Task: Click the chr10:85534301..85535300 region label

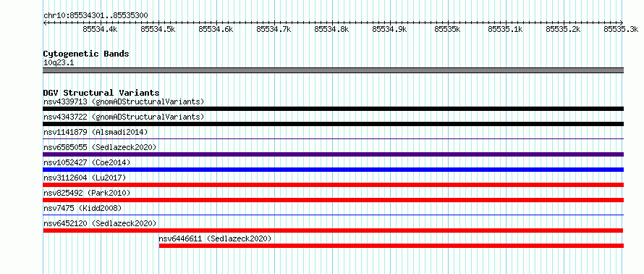Action: pyautogui.click(x=96, y=16)
